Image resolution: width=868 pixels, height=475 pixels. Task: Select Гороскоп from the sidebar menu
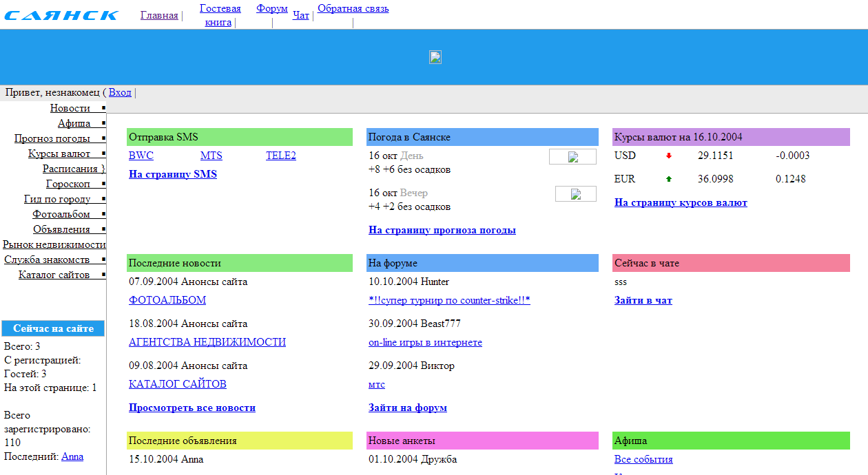coord(68,184)
